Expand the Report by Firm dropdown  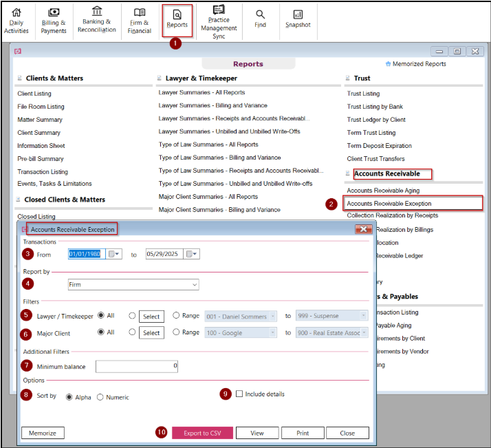pos(195,284)
